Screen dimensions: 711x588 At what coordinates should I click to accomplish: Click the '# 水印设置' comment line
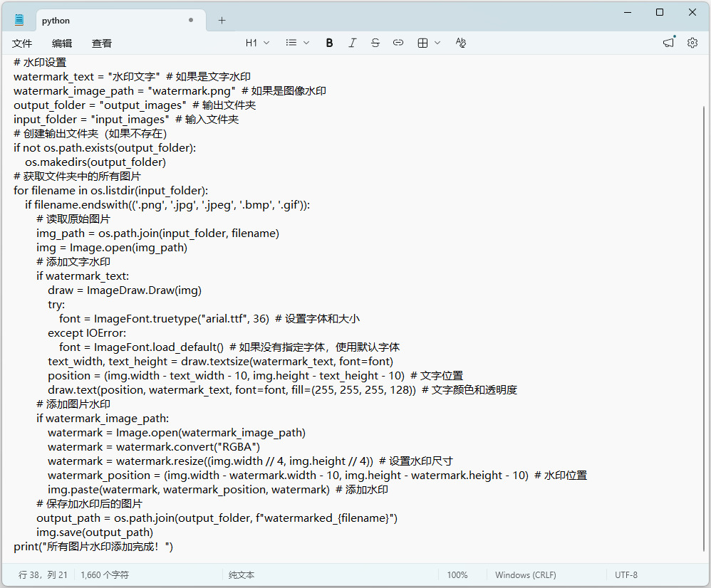[40, 63]
